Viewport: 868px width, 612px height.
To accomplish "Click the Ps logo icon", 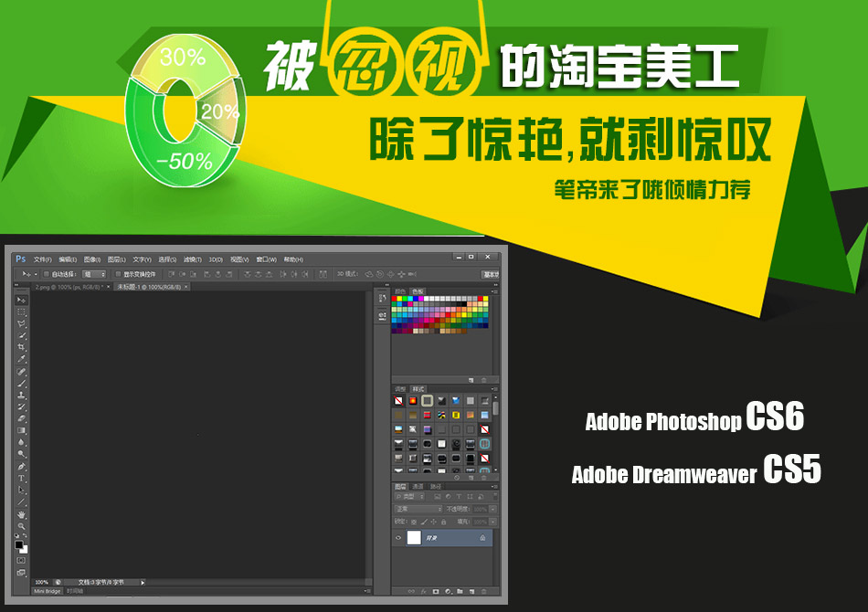I will [x=21, y=259].
